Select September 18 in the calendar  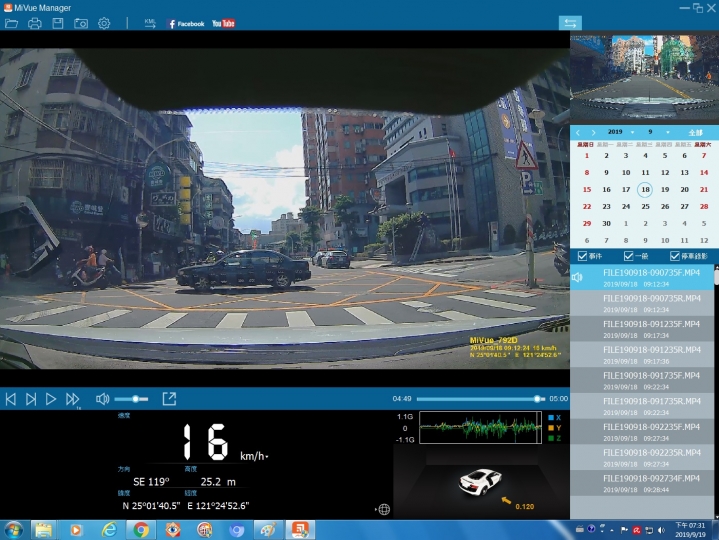(645, 189)
